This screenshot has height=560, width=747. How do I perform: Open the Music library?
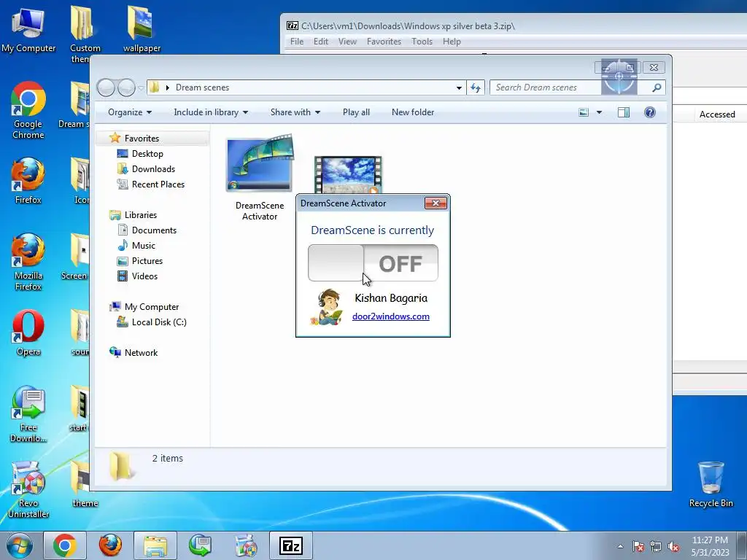[x=144, y=245]
